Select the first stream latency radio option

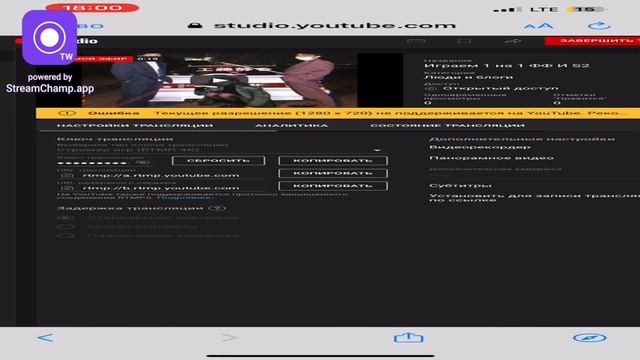[65, 218]
